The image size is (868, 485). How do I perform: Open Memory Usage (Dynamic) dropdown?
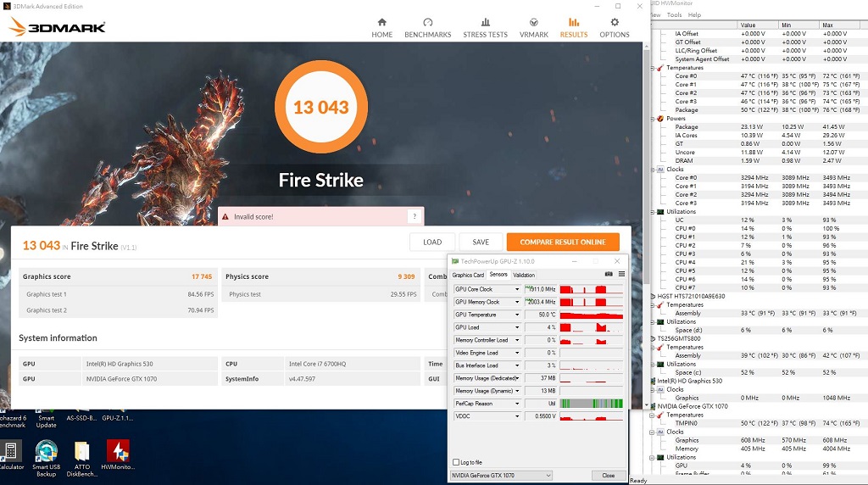(x=517, y=391)
